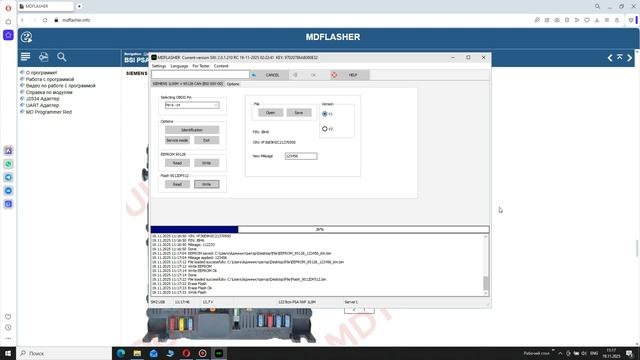Go to previous help page arrow
This screenshot has height=360, width=640.
tap(610, 58)
